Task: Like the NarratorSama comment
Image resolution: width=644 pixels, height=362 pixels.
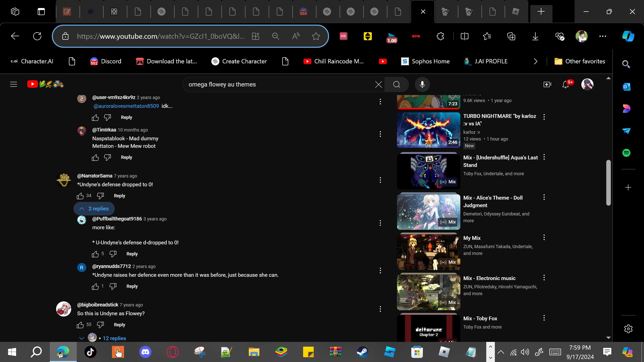Action: 80,196
